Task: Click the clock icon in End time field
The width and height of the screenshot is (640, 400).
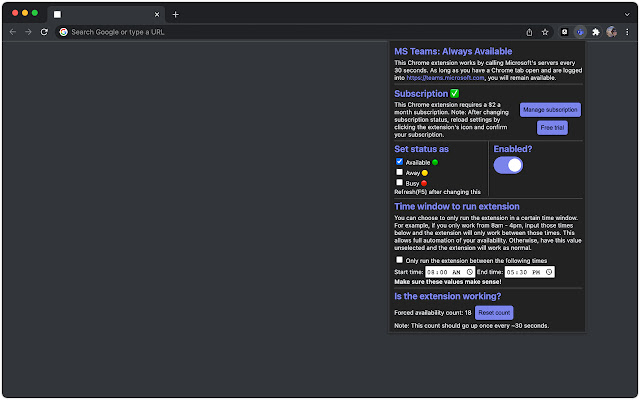Action: (549, 272)
